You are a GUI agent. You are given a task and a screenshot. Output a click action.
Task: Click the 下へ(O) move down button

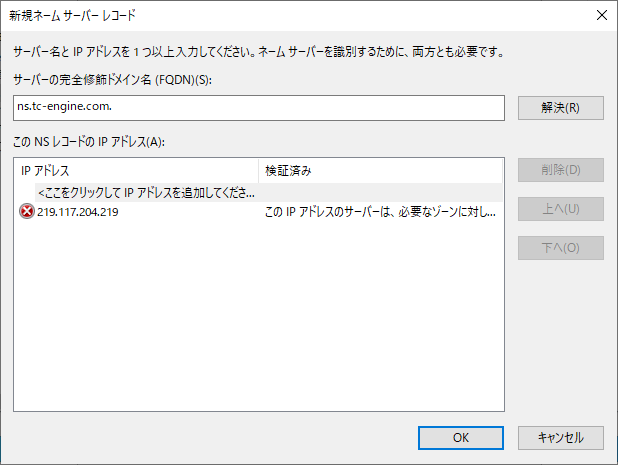(x=560, y=248)
